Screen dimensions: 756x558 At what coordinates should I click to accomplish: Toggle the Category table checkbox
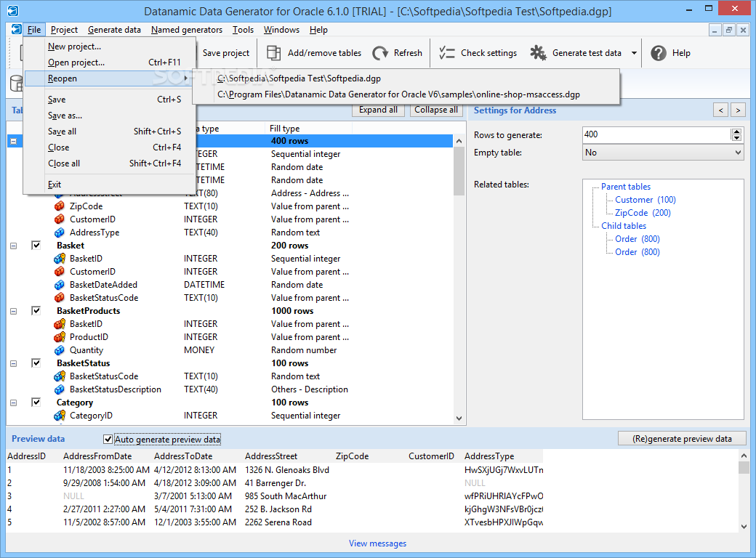[36, 402]
